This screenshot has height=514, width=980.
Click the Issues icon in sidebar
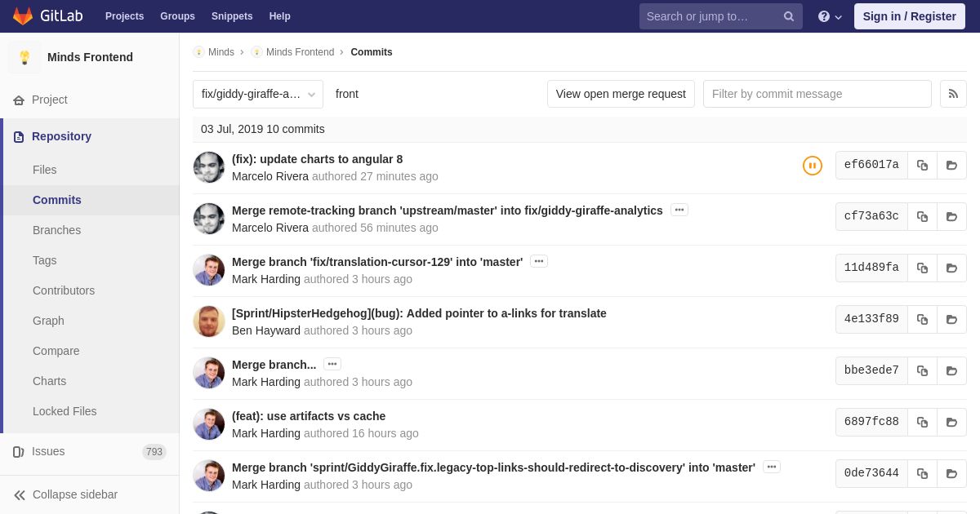point(19,452)
